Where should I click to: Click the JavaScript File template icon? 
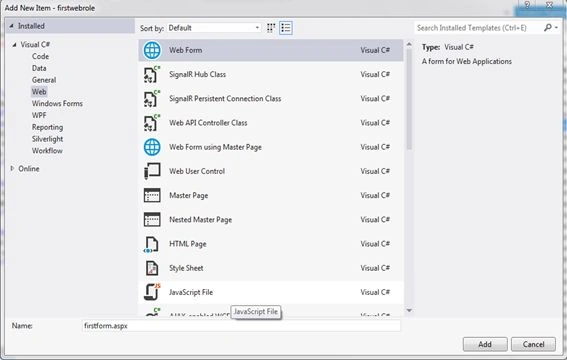pyautogui.click(x=152, y=292)
